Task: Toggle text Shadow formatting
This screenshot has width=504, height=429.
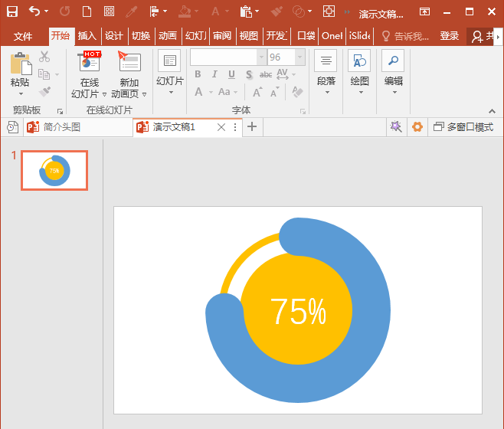Action: (x=249, y=74)
